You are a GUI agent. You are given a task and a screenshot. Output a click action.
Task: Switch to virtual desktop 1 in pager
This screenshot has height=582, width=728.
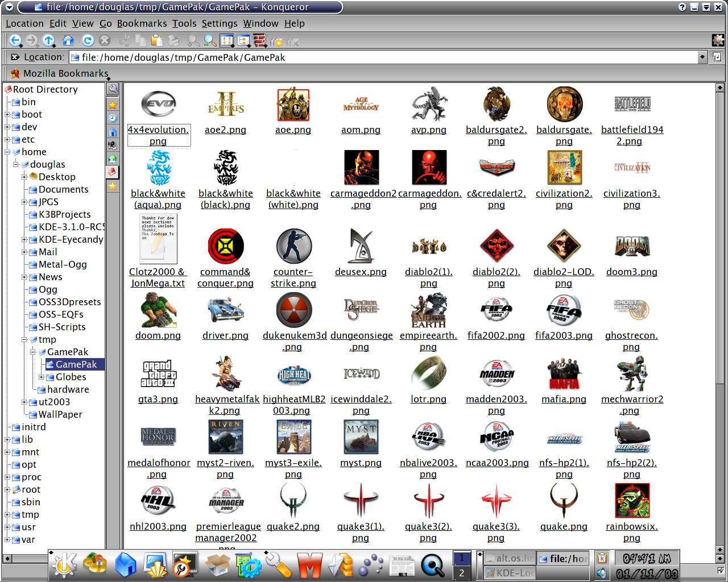pos(462,558)
